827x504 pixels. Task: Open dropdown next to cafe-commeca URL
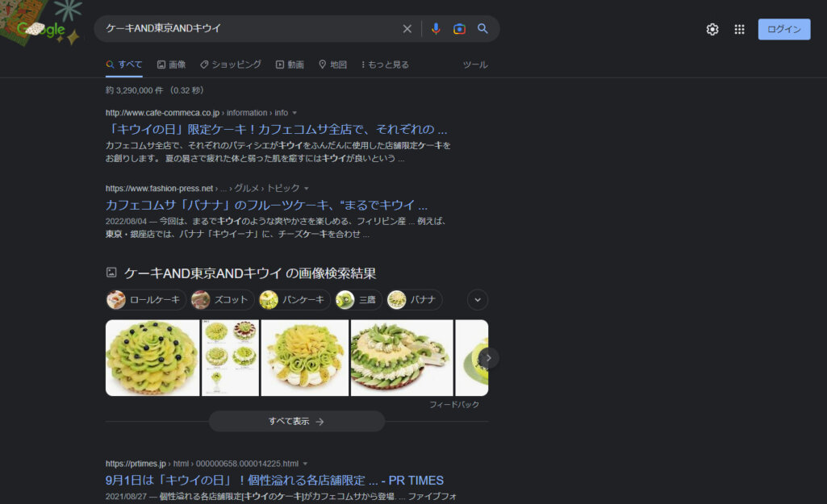[x=294, y=113]
